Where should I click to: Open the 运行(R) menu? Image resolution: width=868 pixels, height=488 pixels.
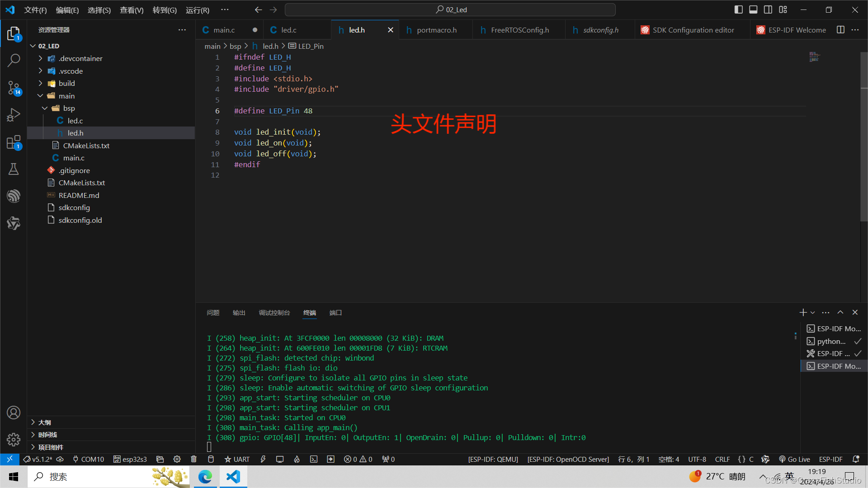[197, 10]
